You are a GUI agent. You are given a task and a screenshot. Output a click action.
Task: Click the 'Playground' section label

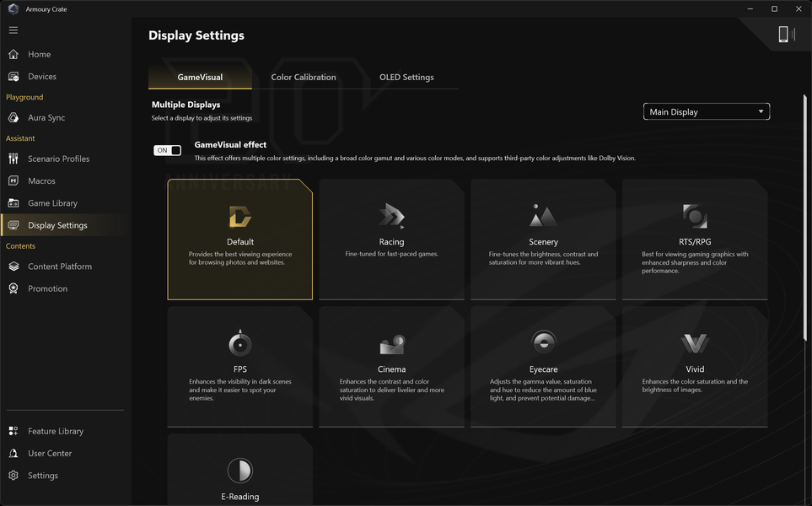24,97
